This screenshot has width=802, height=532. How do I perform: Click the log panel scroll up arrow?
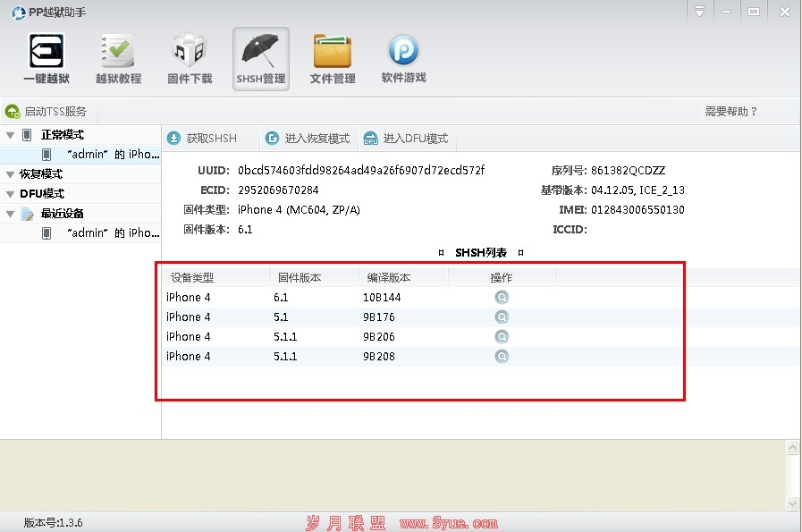[x=792, y=448]
